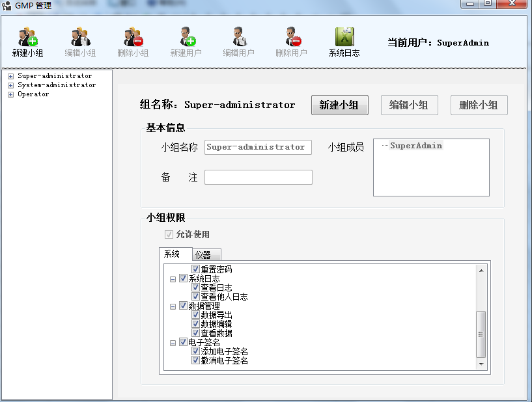This screenshot has height=402, width=532.
Task: Click the permissions list scrollbar down arrow
Action: [x=481, y=364]
